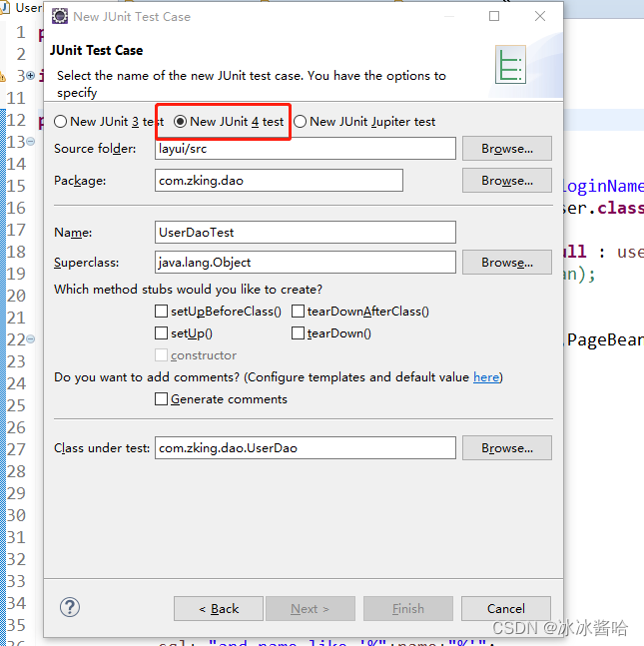Browse for the Class under test
644x646 pixels.
click(507, 448)
